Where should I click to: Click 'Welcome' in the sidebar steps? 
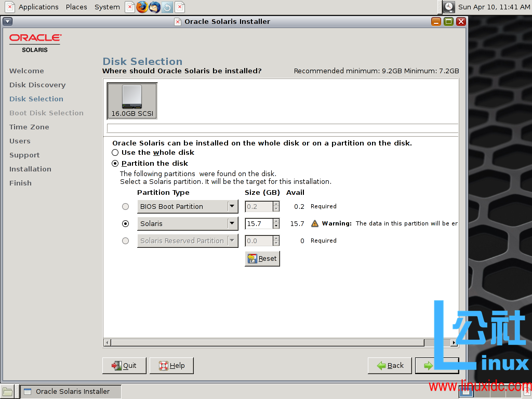26,71
